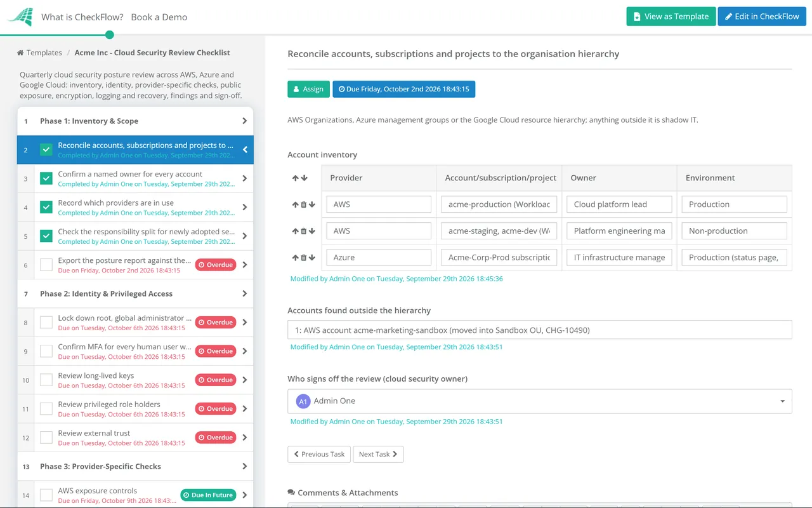Move the acme-production row up
Image resolution: width=812 pixels, height=508 pixels.
pyautogui.click(x=295, y=204)
